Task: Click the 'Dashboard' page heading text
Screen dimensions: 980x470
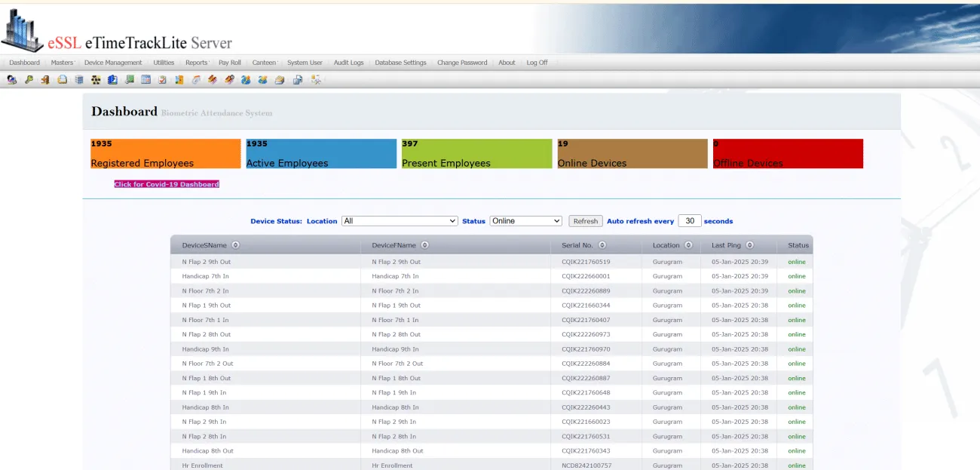Action: (x=124, y=112)
